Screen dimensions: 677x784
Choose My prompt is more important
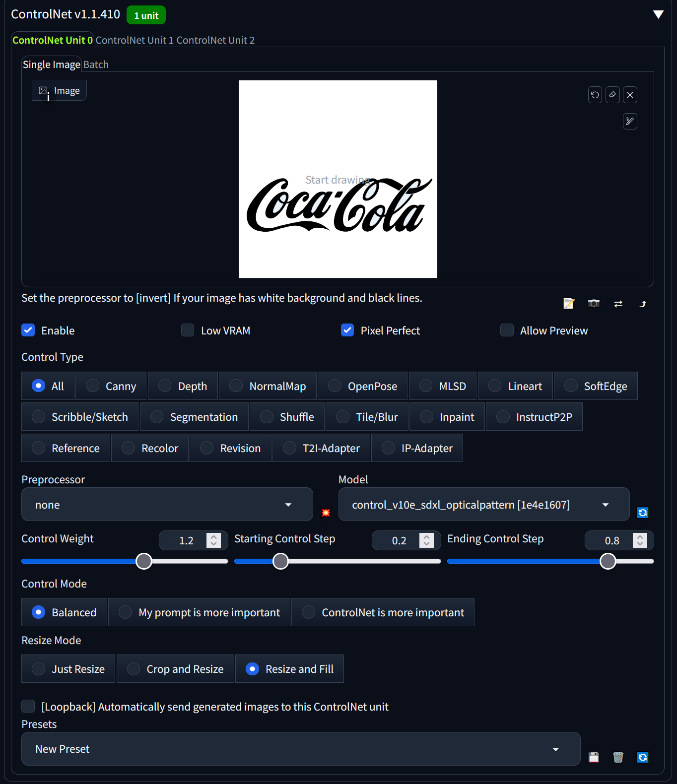coord(199,612)
